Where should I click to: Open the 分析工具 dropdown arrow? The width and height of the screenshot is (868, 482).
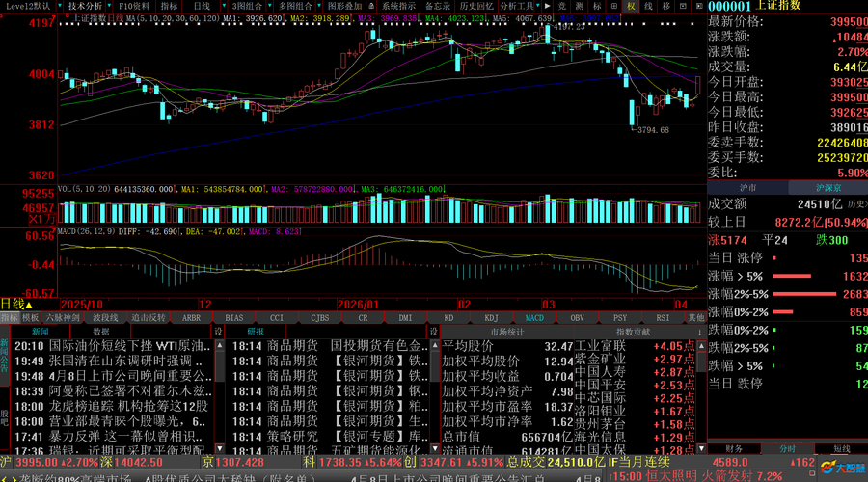pyautogui.click(x=538, y=6)
